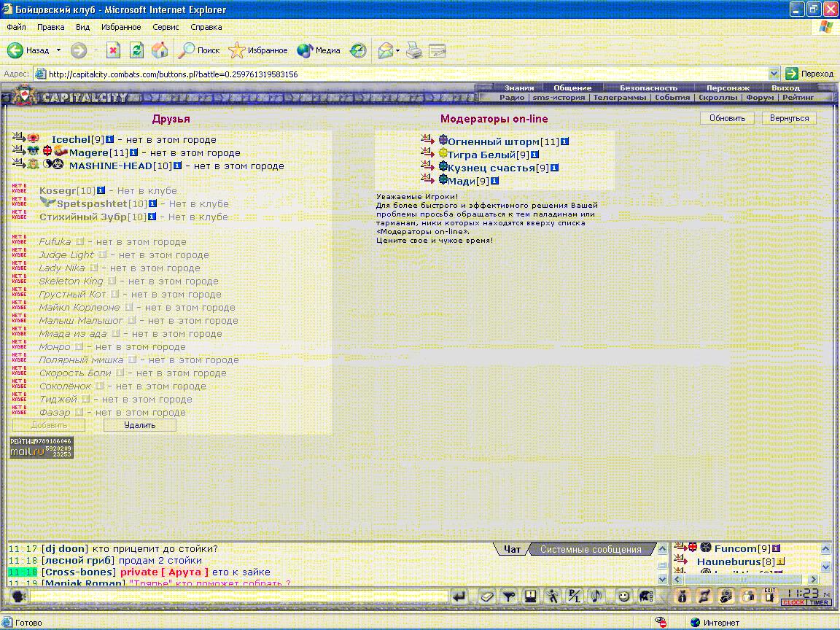Open info icon next to Magere[11]
The width and height of the screenshot is (840, 630).
pyautogui.click(x=134, y=152)
